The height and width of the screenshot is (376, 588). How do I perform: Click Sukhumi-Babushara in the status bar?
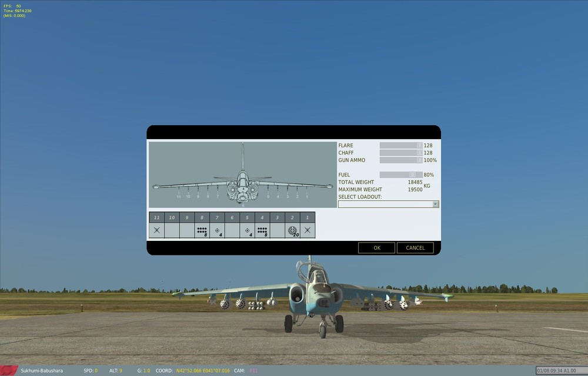point(42,371)
